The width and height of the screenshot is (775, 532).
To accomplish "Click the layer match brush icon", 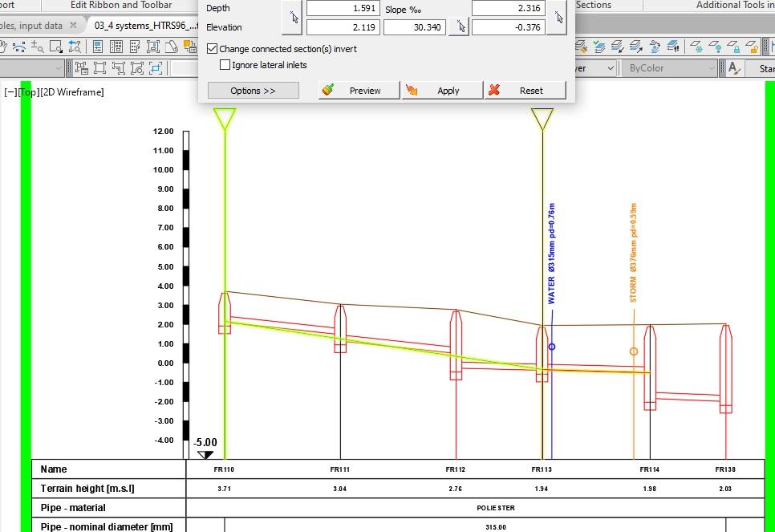I will click(581, 47).
